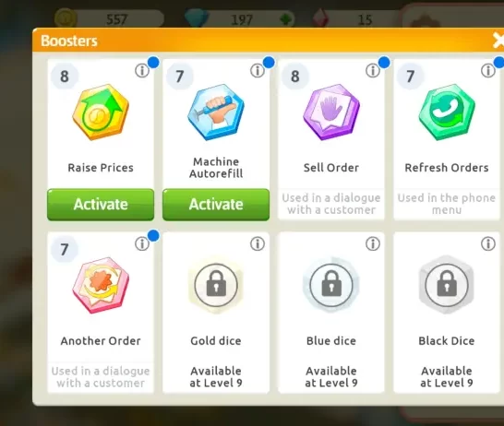Viewport: 504px width, 426px height.
Task: Activate the Raise Prices booster
Action: click(101, 205)
